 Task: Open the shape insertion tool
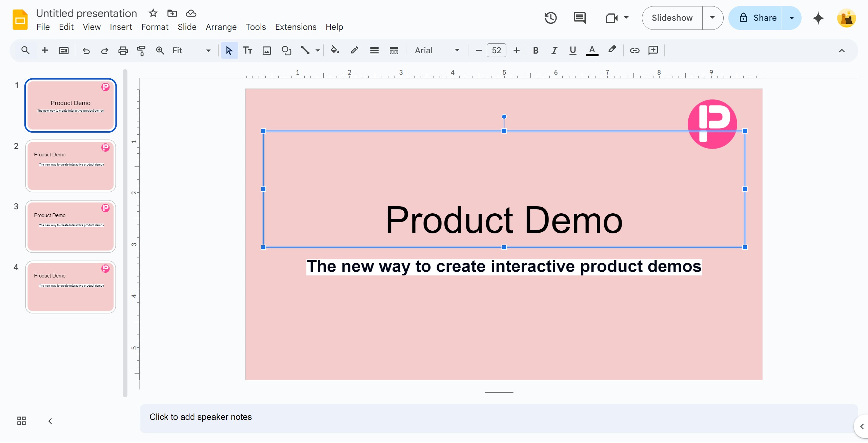[x=286, y=51]
